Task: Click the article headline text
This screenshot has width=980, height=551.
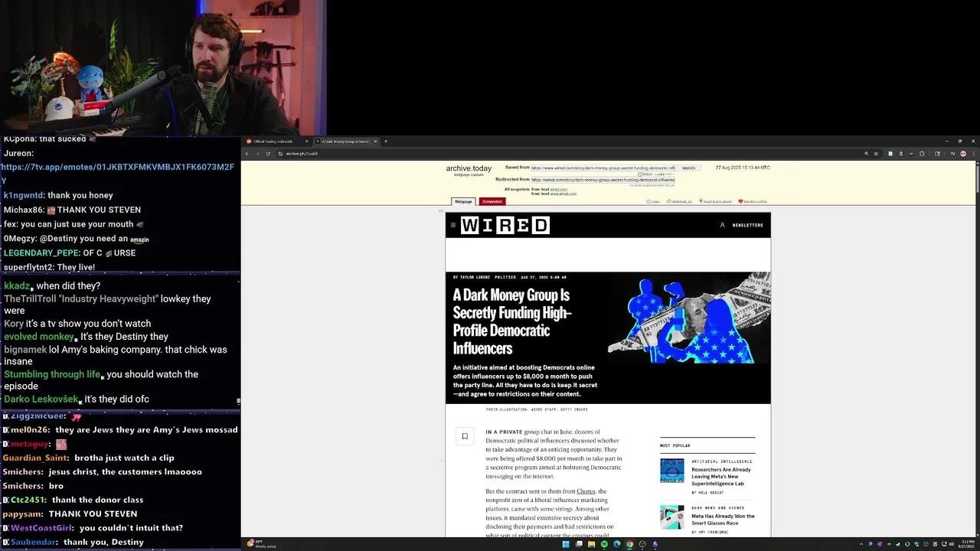Action: (512, 321)
